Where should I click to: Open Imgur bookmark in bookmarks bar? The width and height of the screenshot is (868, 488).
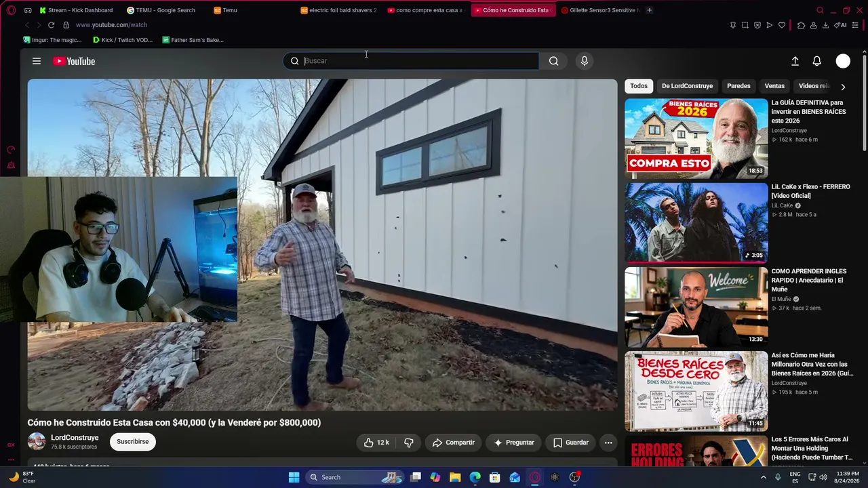point(52,40)
